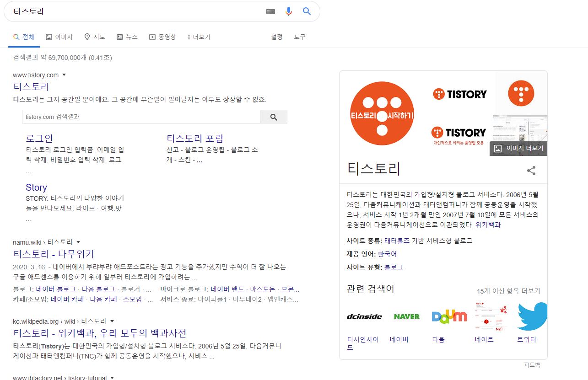
Task: Click the tistory.com site search magnifier button
Action: click(x=274, y=117)
